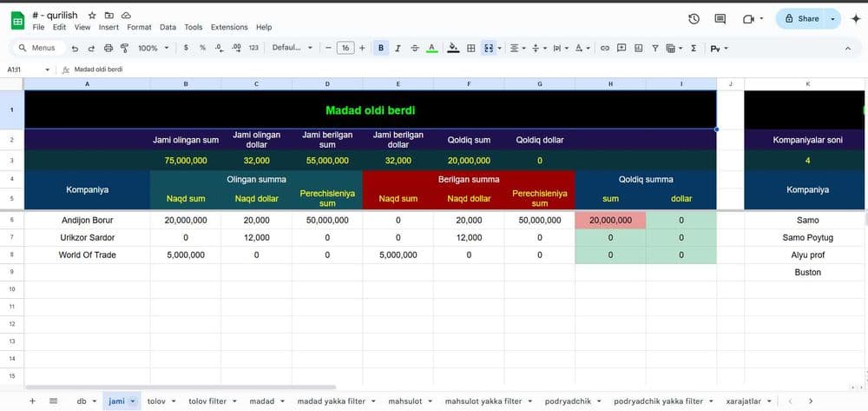Click the move to folder icon

point(109,16)
